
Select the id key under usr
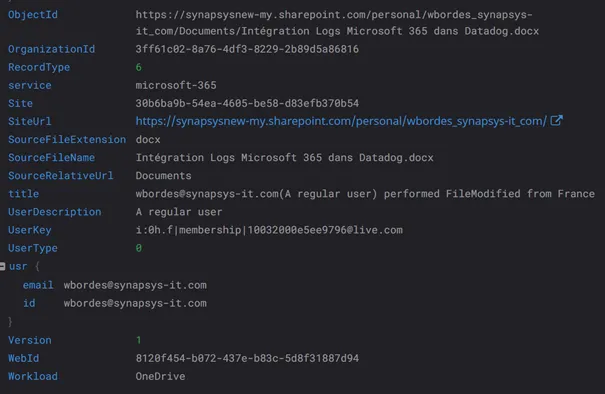[29, 303]
